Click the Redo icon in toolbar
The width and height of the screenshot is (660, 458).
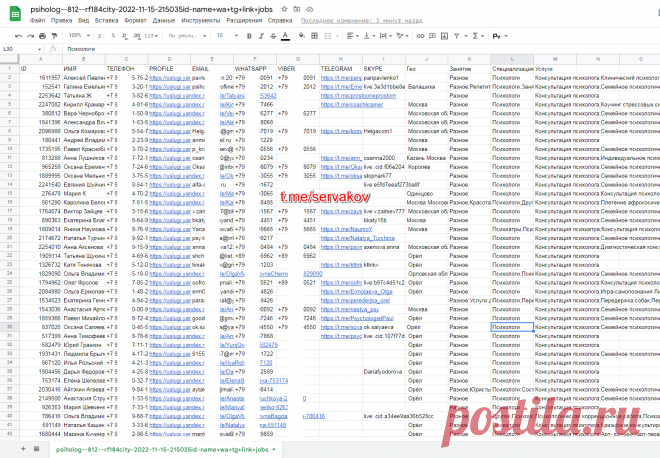(x=30, y=36)
